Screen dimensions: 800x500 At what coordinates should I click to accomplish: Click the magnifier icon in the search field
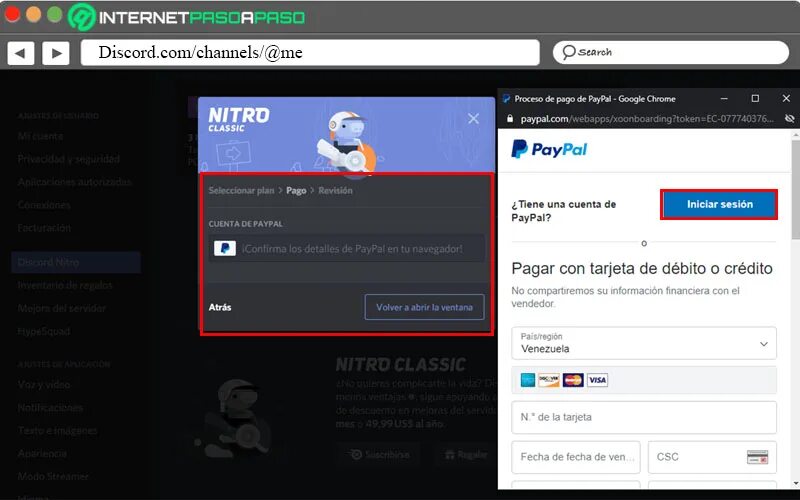click(x=568, y=52)
